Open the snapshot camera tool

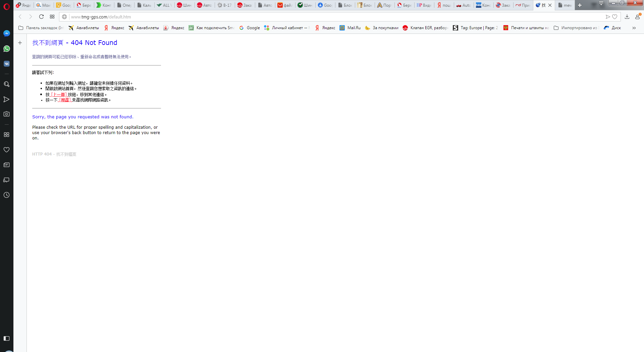coord(6,114)
